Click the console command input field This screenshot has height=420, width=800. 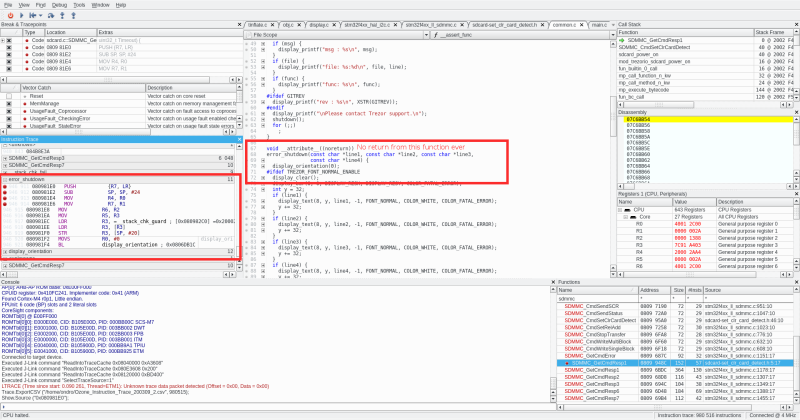coord(278,407)
